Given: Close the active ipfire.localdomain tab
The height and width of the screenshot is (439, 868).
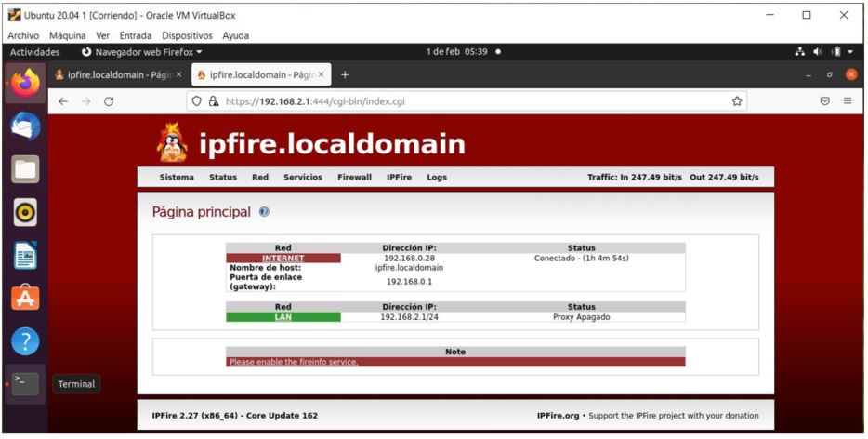Looking at the screenshot, I should [321, 74].
